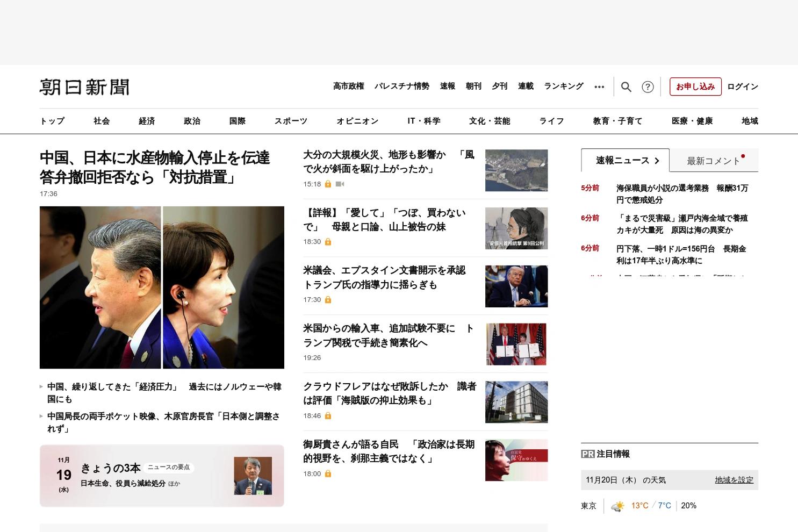Click the 地域を設定 weather link
The height and width of the screenshot is (532, 798).
click(x=734, y=480)
